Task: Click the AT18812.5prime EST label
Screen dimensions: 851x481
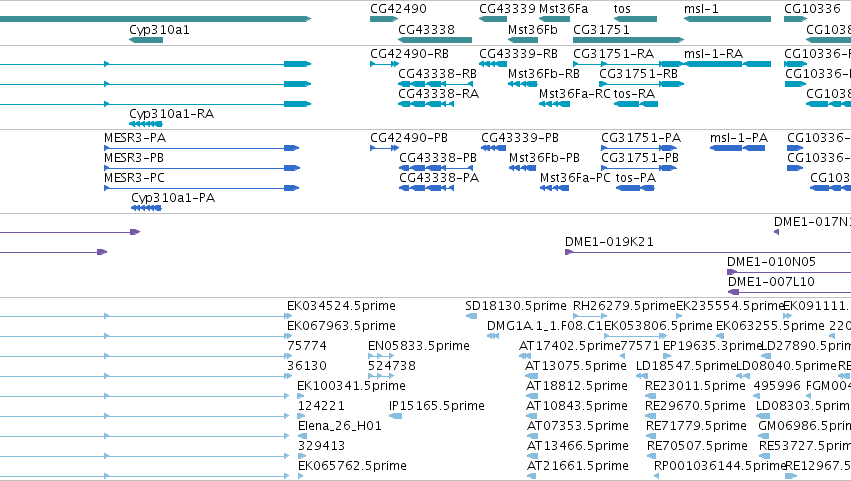Action: point(577,387)
